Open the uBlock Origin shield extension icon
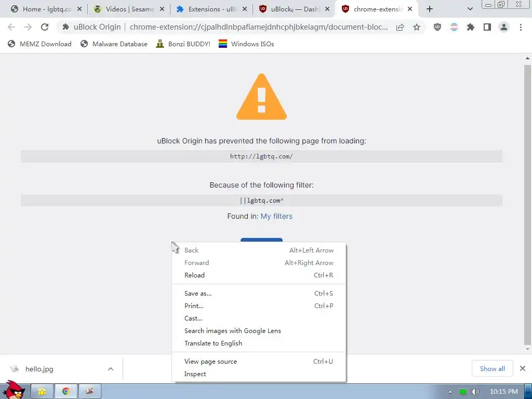The image size is (532, 399). [x=437, y=27]
